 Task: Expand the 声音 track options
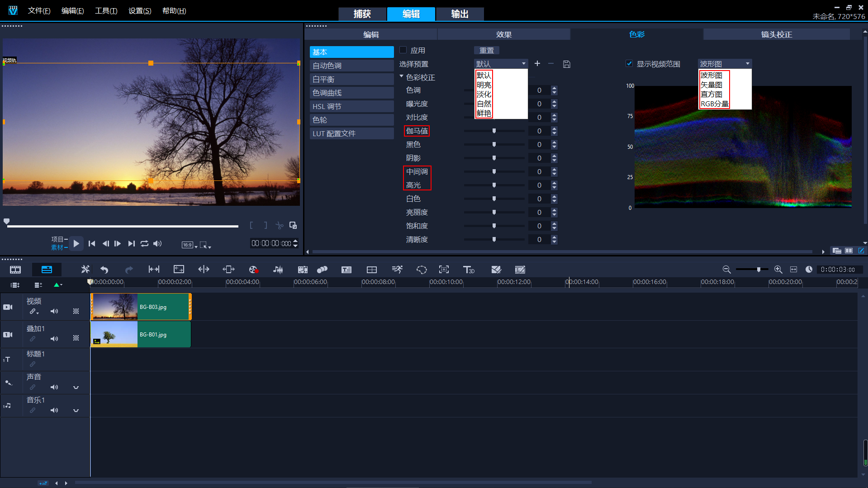point(76,388)
